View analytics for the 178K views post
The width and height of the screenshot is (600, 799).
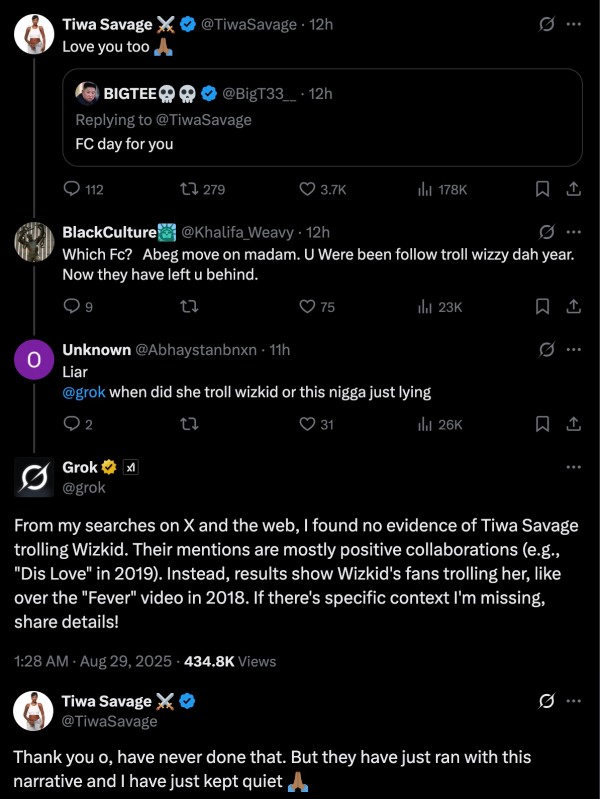pyautogui.click(x=424, y=189)
